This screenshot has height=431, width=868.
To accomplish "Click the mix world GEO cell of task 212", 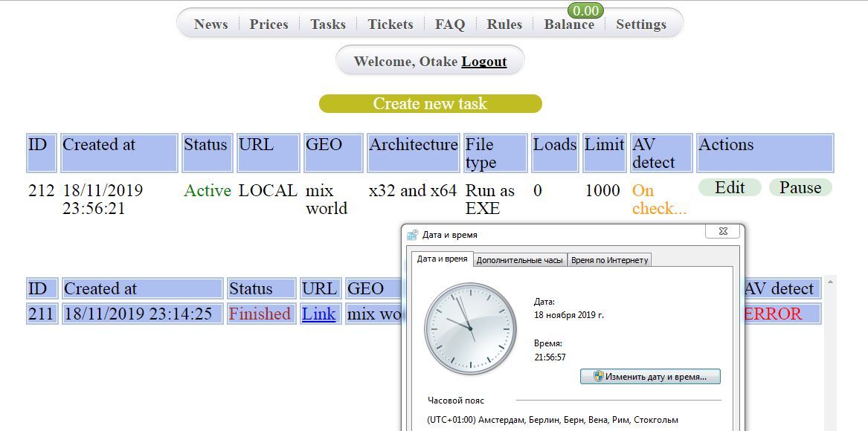I will 327,200.
